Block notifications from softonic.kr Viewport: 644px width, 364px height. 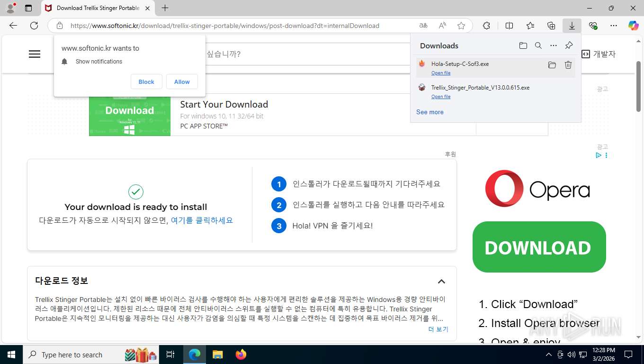coord(146,82)
